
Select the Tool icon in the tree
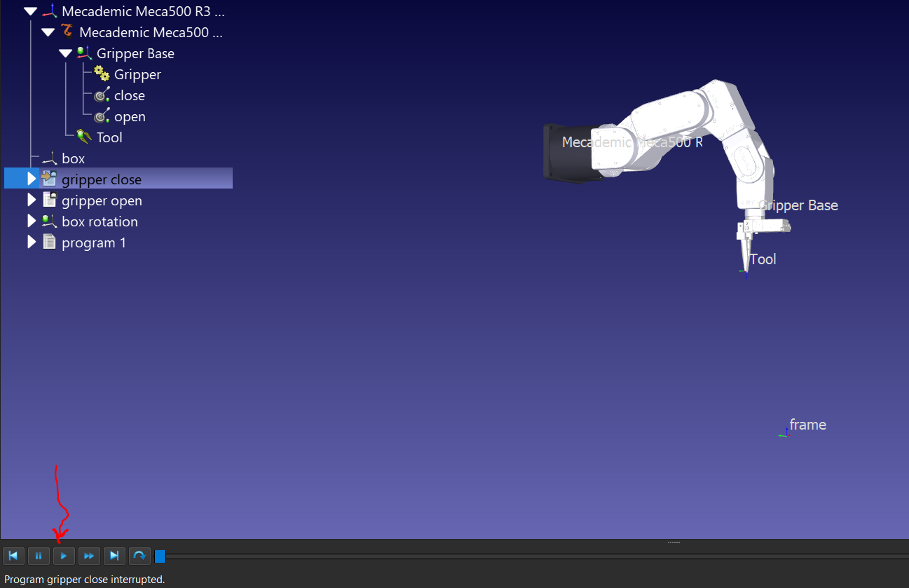(84, 137)
